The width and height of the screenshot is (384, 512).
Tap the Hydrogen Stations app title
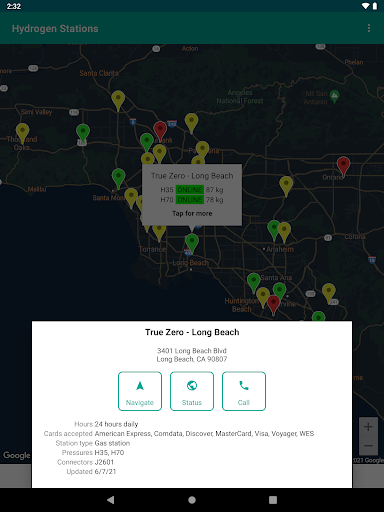(55, 29)
